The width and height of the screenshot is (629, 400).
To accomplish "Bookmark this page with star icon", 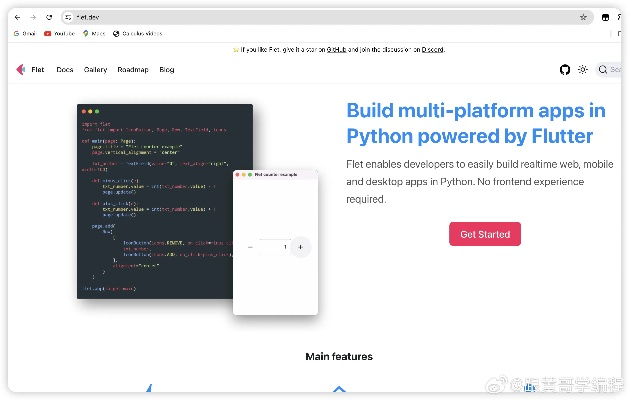I will point(583,17).
